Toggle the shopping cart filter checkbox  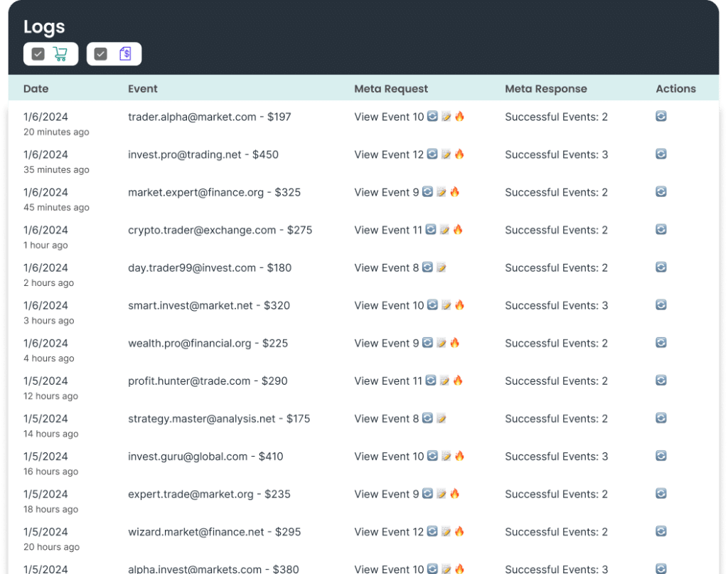click(x=38, y=54)
